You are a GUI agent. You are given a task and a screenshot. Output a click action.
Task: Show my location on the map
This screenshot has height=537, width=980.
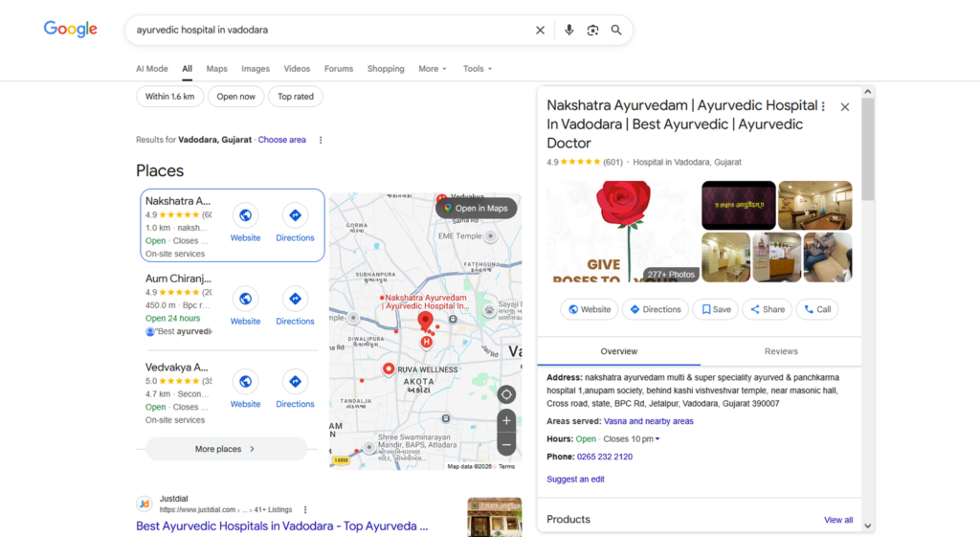[506, 394]
